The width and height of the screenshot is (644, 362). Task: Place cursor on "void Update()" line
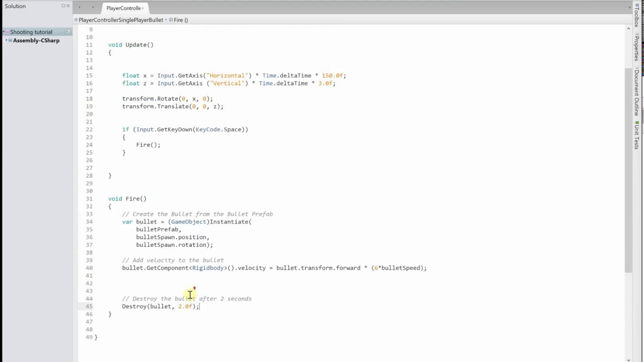coord(131,45)
